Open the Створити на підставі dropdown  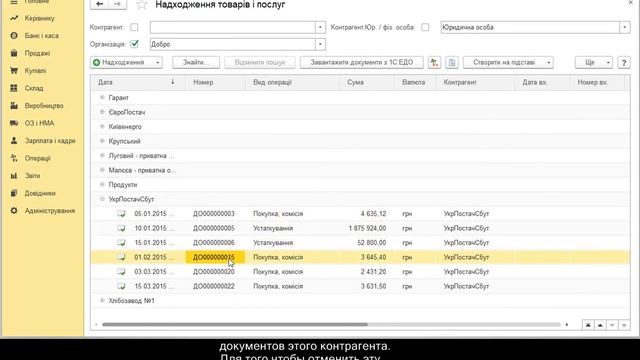(508, 62)
